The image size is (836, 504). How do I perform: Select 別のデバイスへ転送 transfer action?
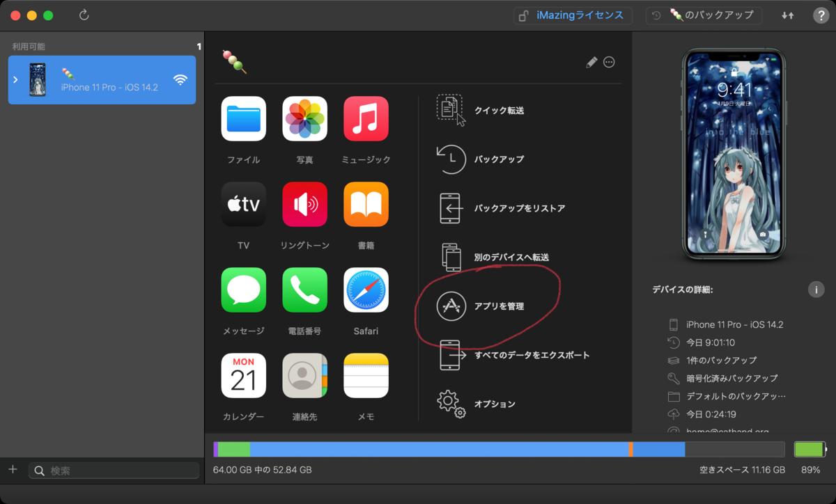496,257
